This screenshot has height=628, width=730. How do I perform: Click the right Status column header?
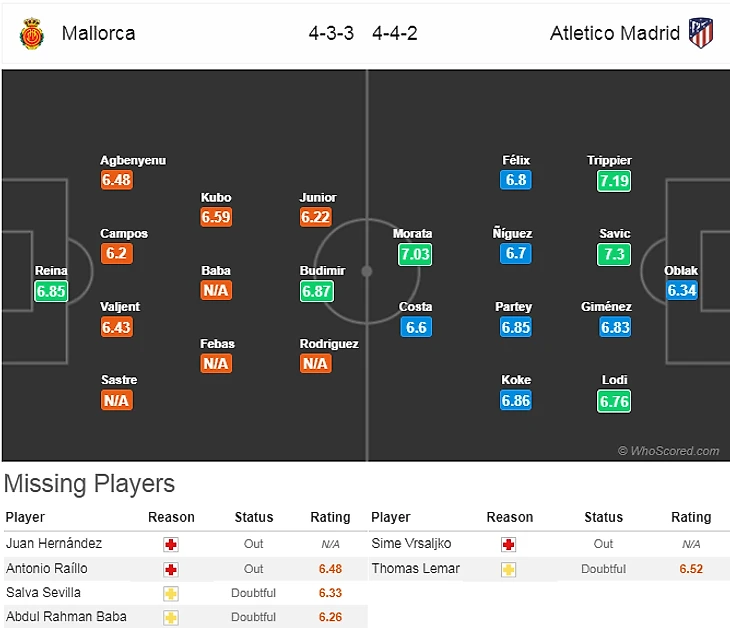[603, 517]
